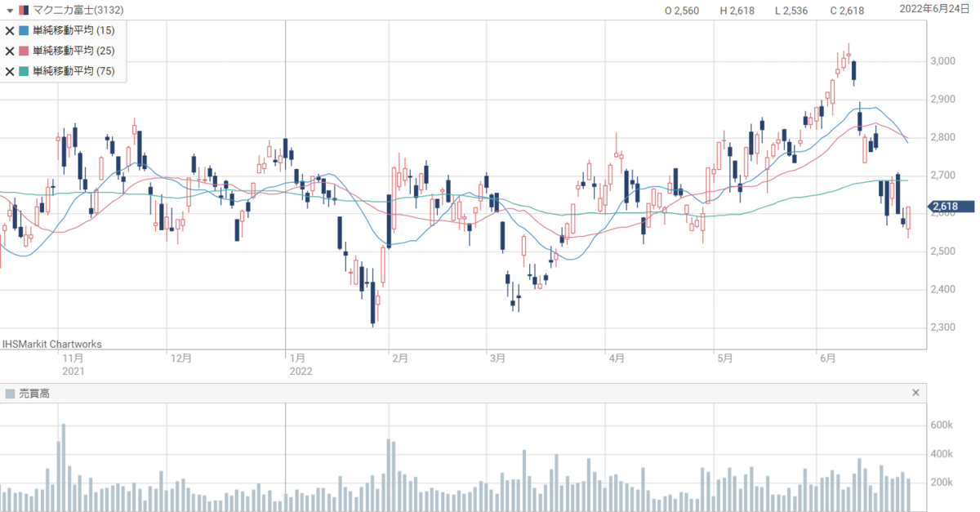
Task: Click the 6月 time axis label
Action: [828, 358]
